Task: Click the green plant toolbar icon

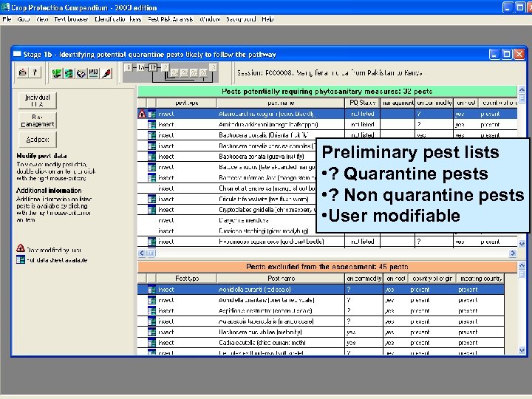Action: click(x=57, y=73)
